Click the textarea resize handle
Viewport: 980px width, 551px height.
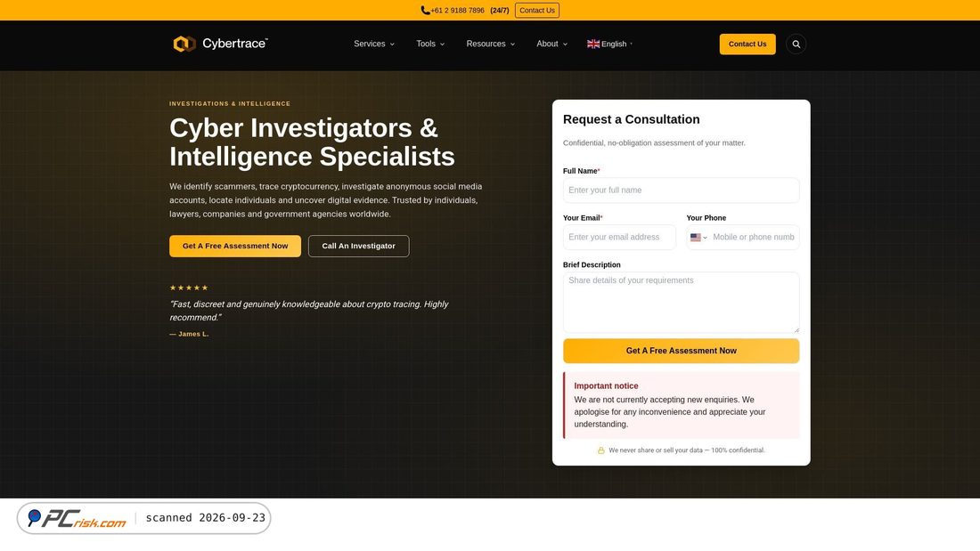(796, 330)
